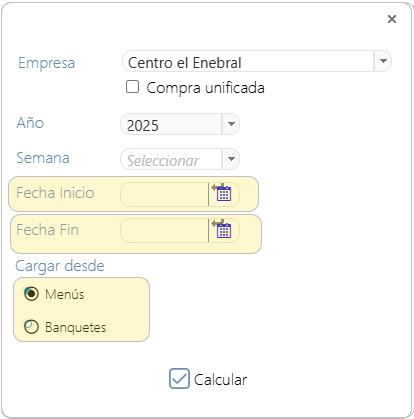The width and height of the screenshot is (414, 419).
Task: Open the Fecha Inicio calendar picker
Action: coord(222,193)
